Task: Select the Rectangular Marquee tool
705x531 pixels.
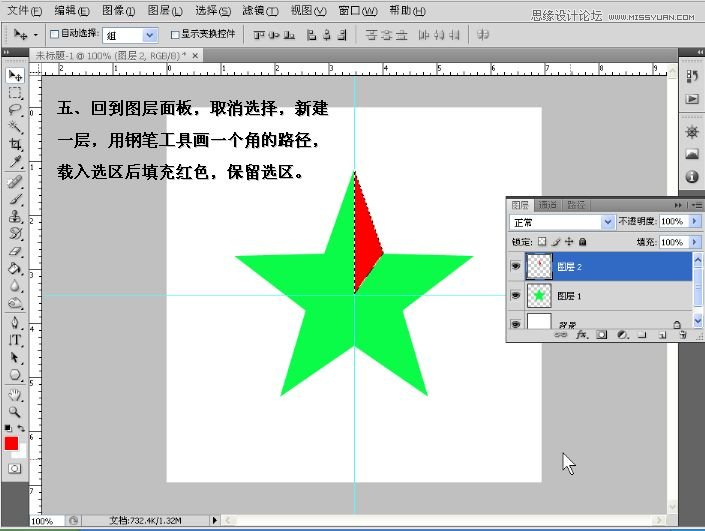Action: (x=15, y=93)
